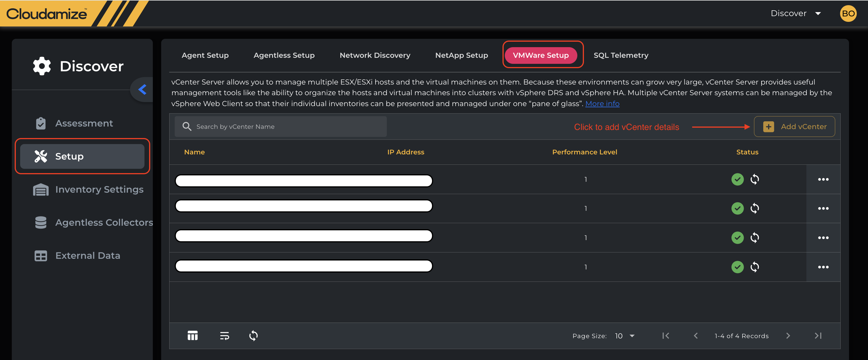Click the wrap text icon in footer
This screenshot has width=868, height=360.
click(x=224, y=336)
